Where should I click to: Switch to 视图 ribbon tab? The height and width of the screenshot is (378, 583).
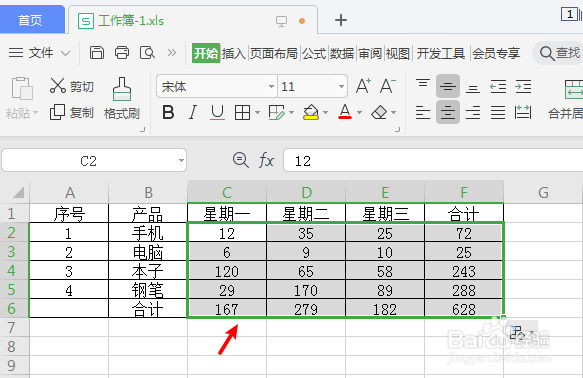pyautogui.click(x=398, y=54)
